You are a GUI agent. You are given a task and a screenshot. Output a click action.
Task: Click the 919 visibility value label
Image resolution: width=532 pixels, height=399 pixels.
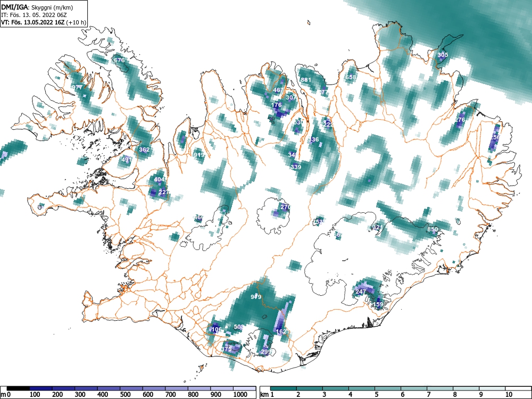pyautogui.click(x=199, y=155)
